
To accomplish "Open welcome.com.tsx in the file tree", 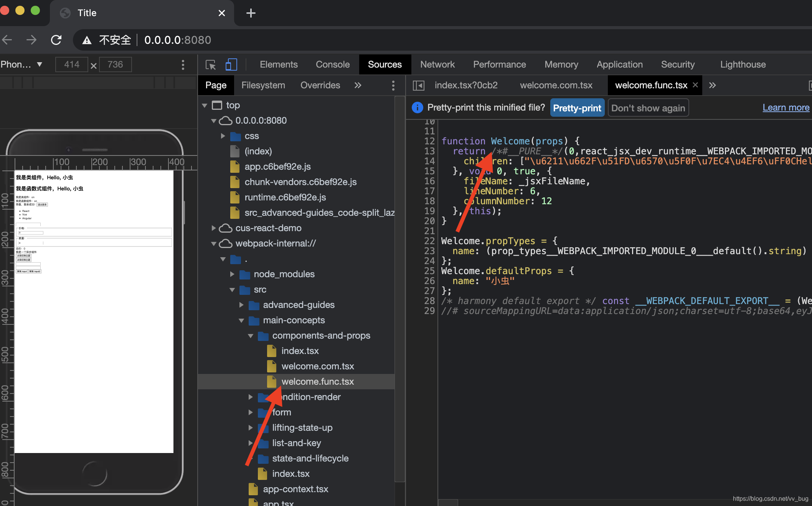I will coord(317,366).
